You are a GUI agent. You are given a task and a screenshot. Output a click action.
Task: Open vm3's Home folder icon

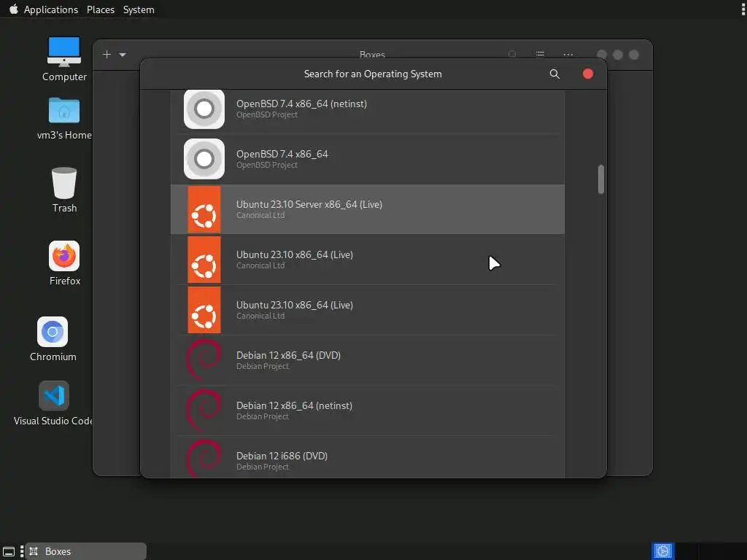[64, 111]
